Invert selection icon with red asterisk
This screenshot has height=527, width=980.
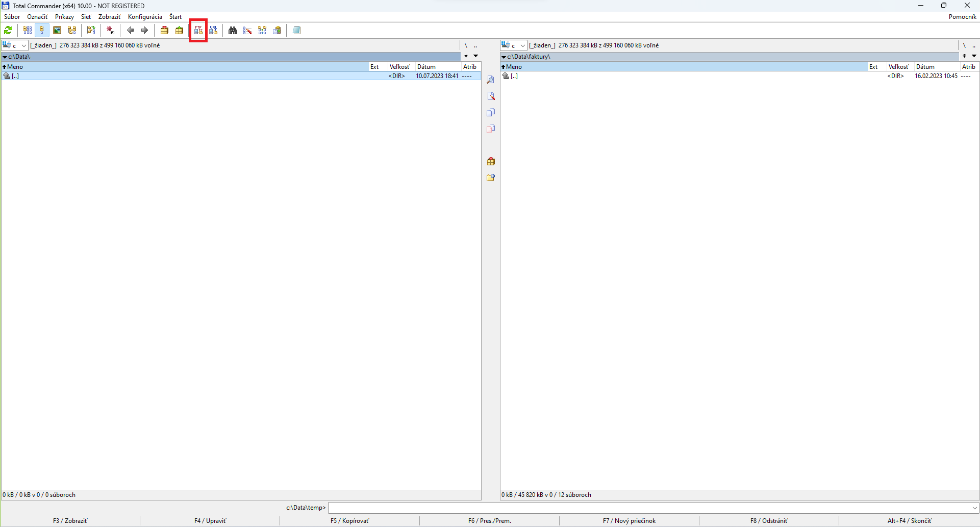pyautogui.click(x=110, y=30)
